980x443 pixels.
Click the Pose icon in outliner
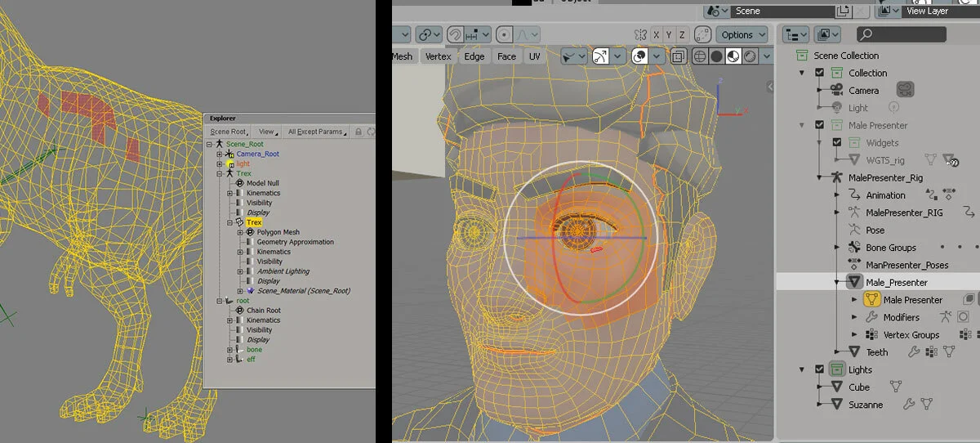854,230
